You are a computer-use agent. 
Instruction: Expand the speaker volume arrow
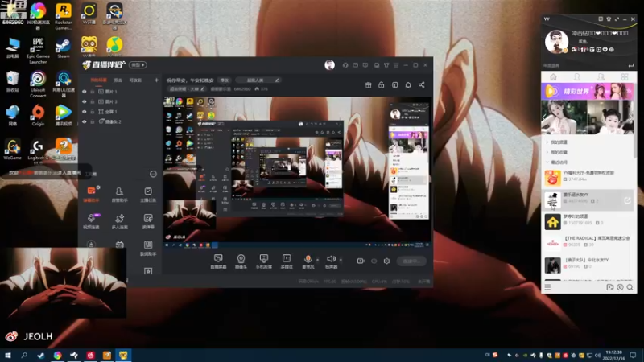(341, 259)
